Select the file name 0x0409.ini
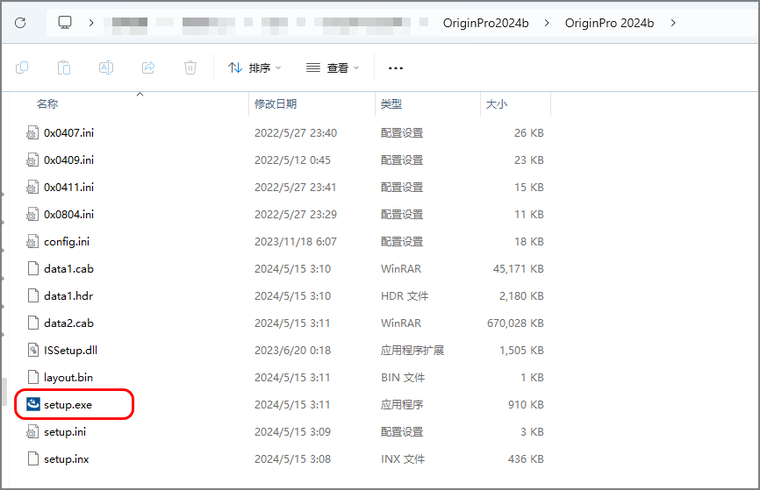The height and width of the screenshot is (490, 760). [69, 160]
